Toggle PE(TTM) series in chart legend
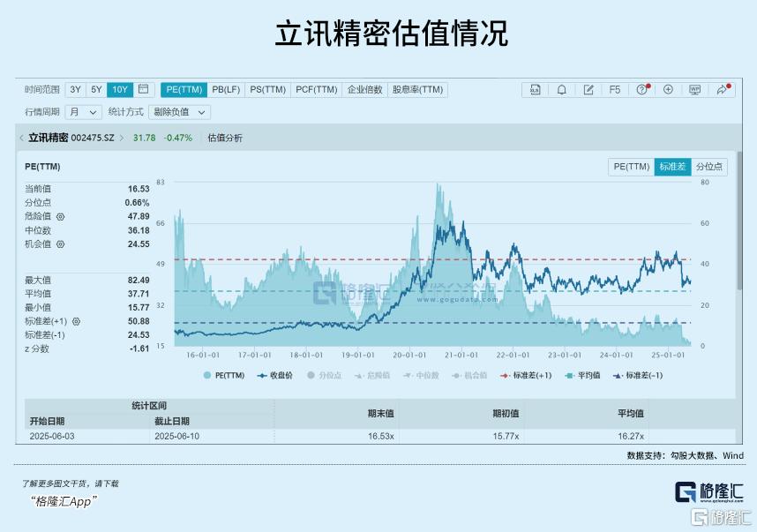Viewport: 757px width, 532px height. coord(224,376)
